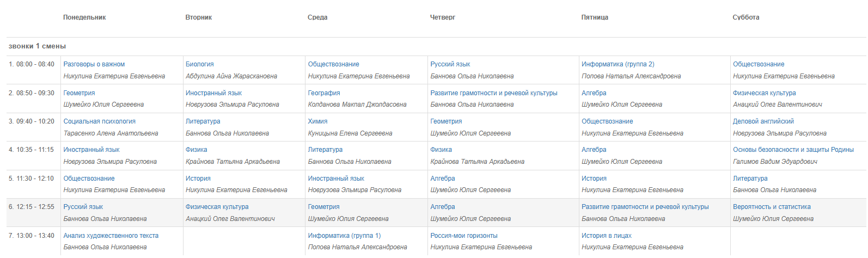Open Вероятность и статистика lesson
868x258 pixels.
pyautogui.click(x=772, y=207)
